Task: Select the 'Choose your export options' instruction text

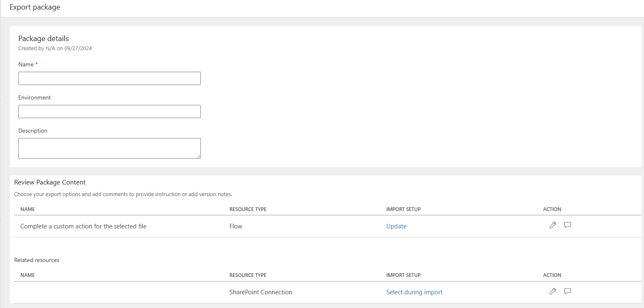Action: pos(123,194)
